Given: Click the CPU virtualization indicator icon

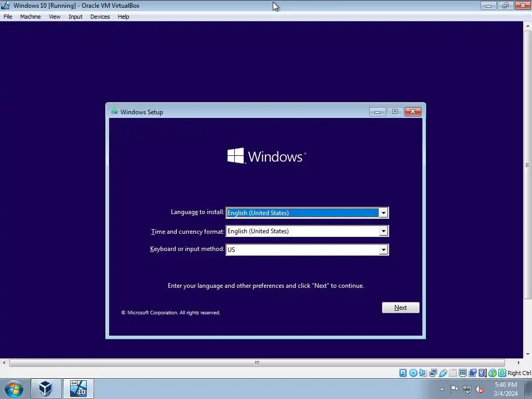Looking at the screenshot, I should (x=483, y=373).
